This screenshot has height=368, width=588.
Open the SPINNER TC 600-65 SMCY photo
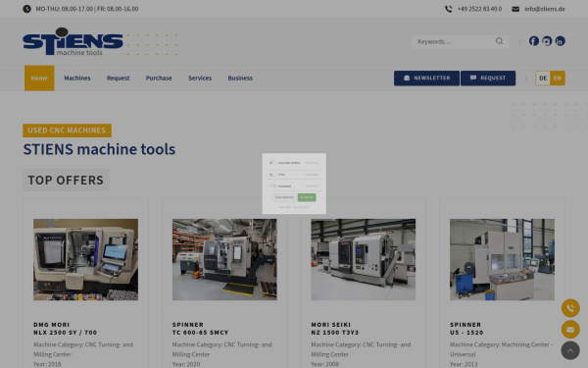coord(224,259)
